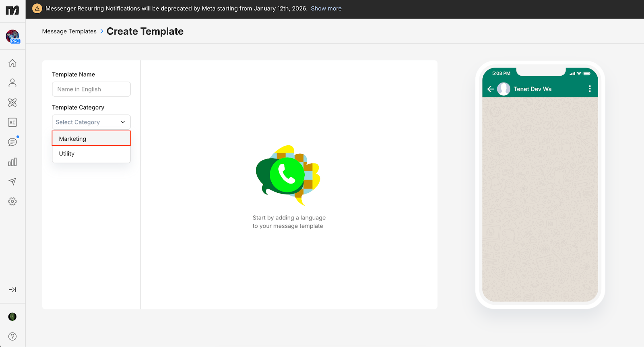The width and height of the screenshot is (644, 347).
Task: Click the back arrow in phone preview
Action: tap(490, 89)
